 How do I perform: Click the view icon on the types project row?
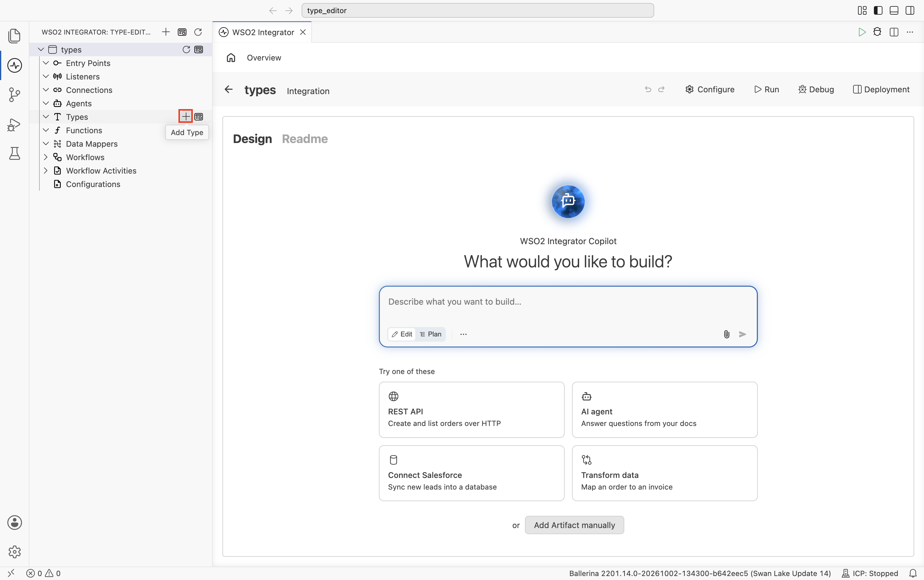pos(199,50)
